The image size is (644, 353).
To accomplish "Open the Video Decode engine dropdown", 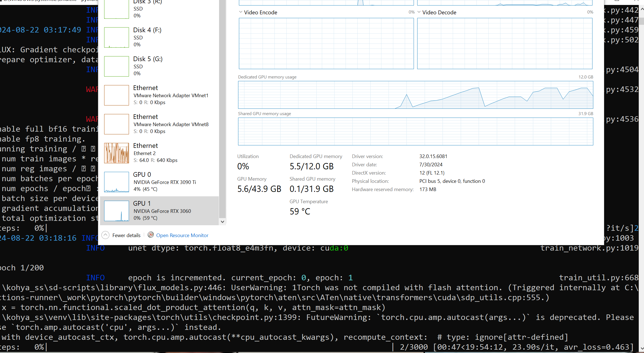I will 419,12.
